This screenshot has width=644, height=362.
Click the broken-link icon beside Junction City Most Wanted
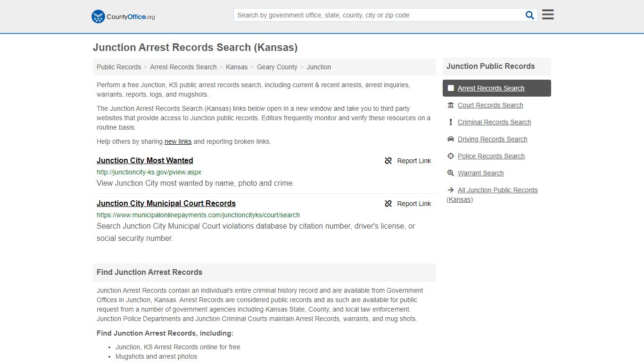click(388, 161)
